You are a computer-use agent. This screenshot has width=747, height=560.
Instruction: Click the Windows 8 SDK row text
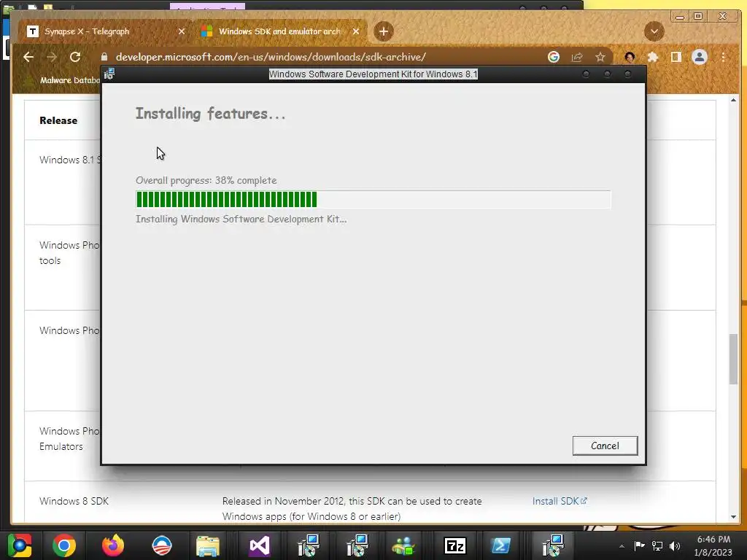pyautogui.click(x=74, y=501)
